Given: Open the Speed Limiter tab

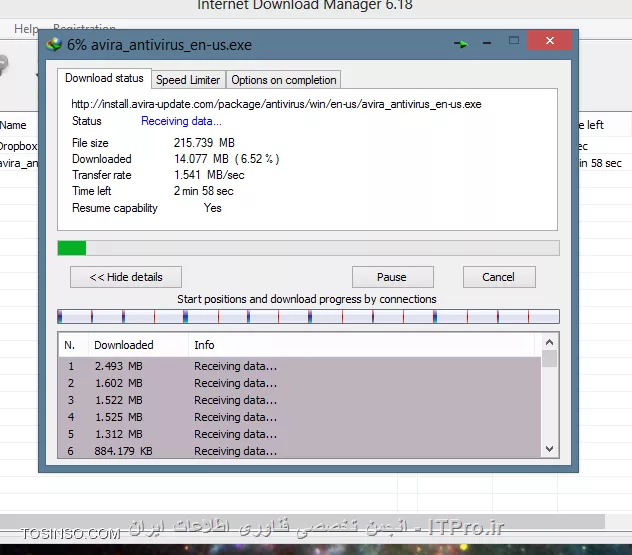Looking at the screenshot, I should [188, 80].
